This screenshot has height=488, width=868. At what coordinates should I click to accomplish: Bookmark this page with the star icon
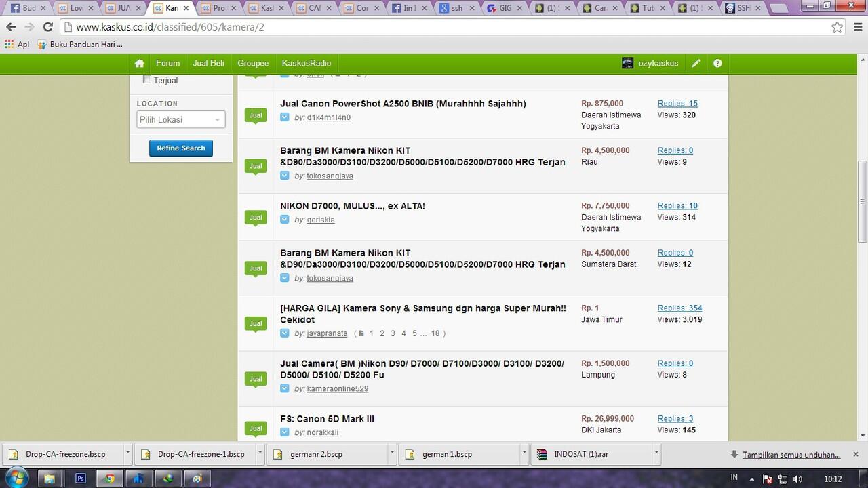pyautogui.click(x=837, y=27)
